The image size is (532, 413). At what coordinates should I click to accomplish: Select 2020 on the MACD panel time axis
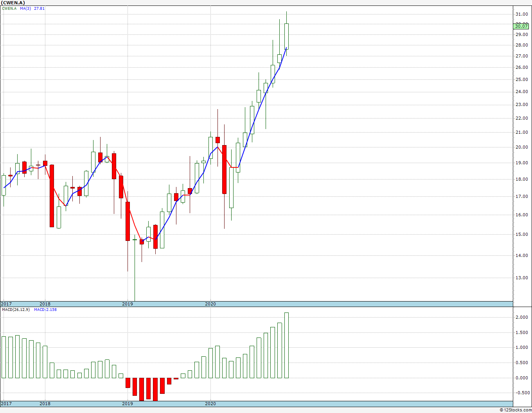coord(210,404)
